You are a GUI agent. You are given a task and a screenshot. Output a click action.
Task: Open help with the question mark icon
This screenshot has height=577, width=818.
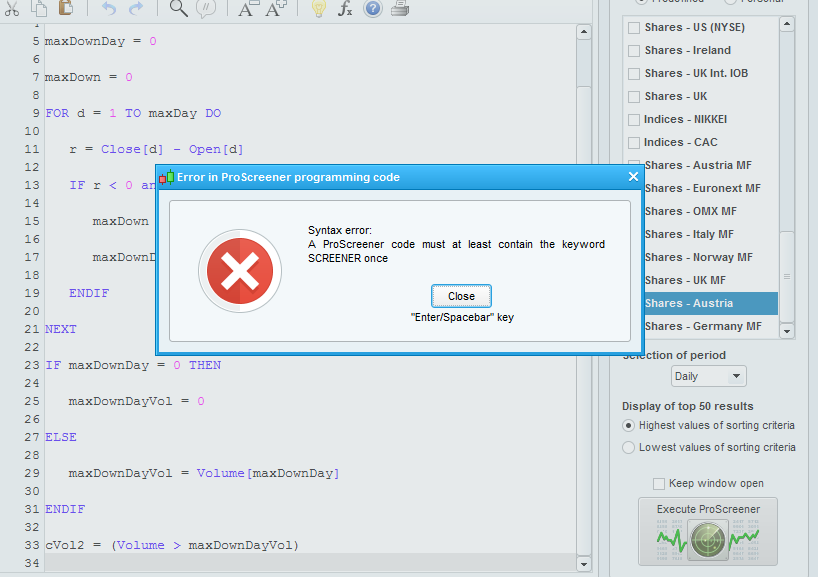[x=372, y=8]
